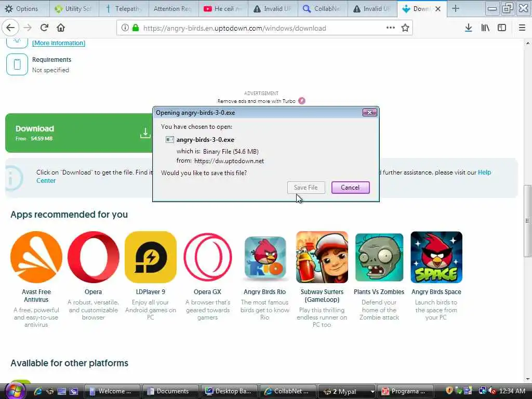
Task: Reload the current page
Action: [x=44, y=28]
